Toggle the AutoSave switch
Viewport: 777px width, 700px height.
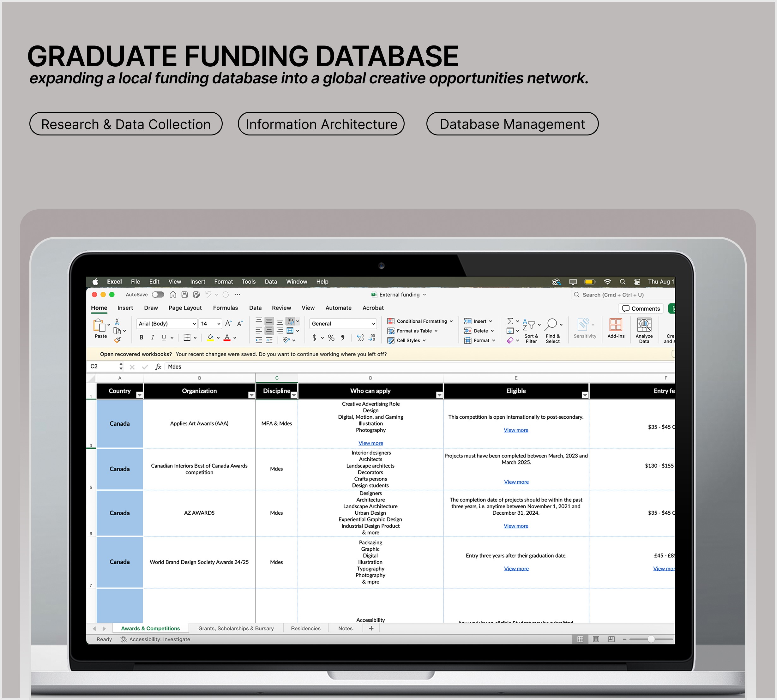pyautogui.click(x=158, y=295)
